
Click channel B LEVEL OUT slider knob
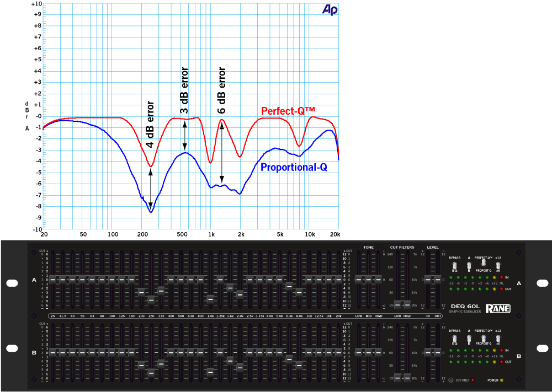coord(438,353)
